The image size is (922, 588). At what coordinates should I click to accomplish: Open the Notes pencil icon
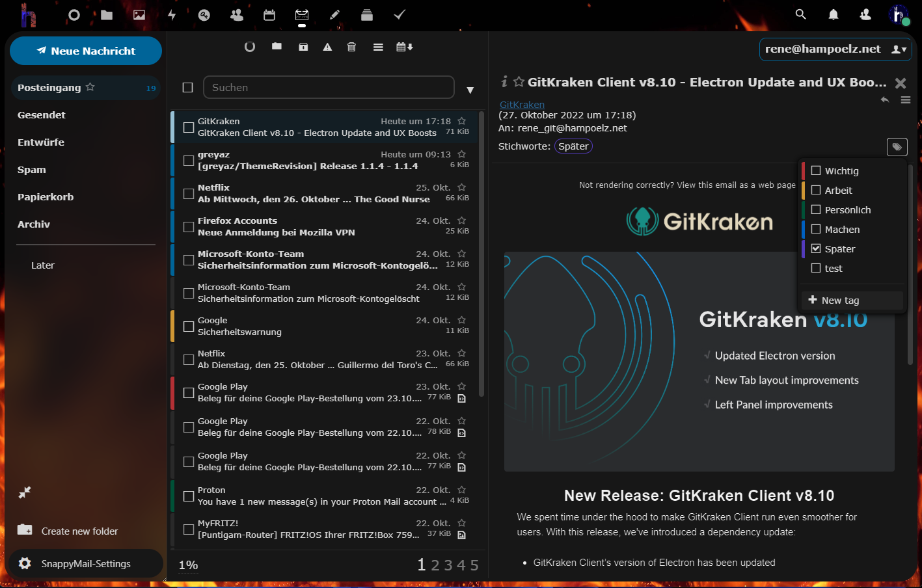334,15
